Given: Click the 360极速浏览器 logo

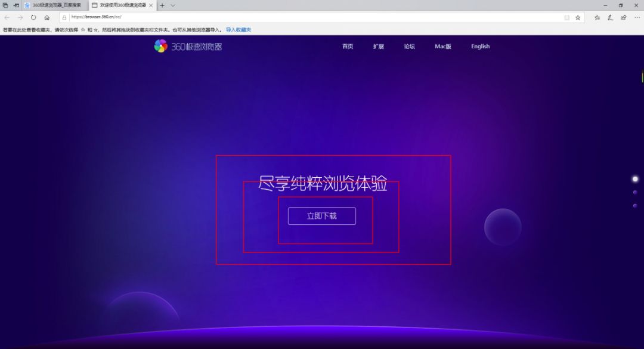Looking at the screenshot, I should tap(188, 46).
